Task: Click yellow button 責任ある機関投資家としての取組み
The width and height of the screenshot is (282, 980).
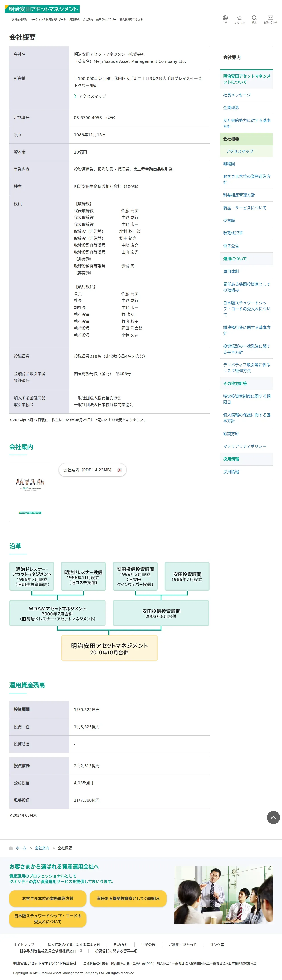Action: pos(128,898)
